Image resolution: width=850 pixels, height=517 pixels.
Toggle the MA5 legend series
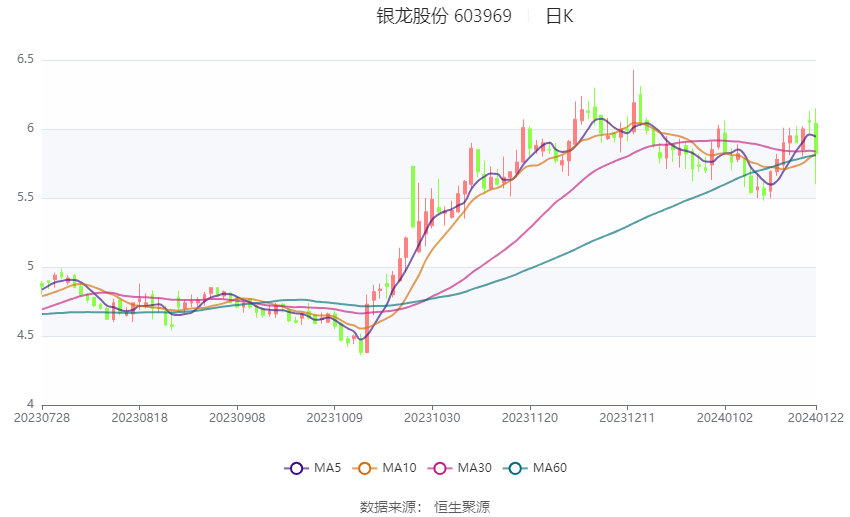point(313,468)
